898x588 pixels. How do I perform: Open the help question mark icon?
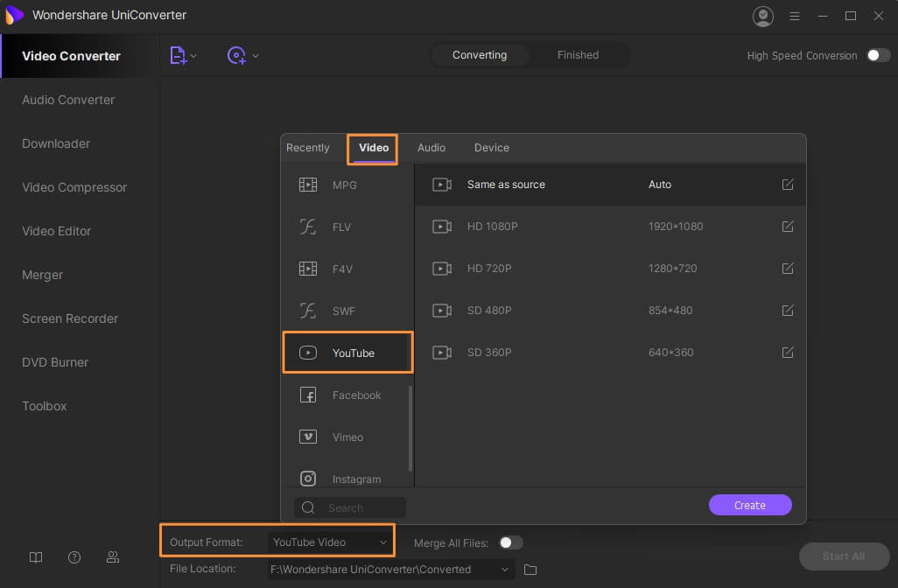pos(74,557)
